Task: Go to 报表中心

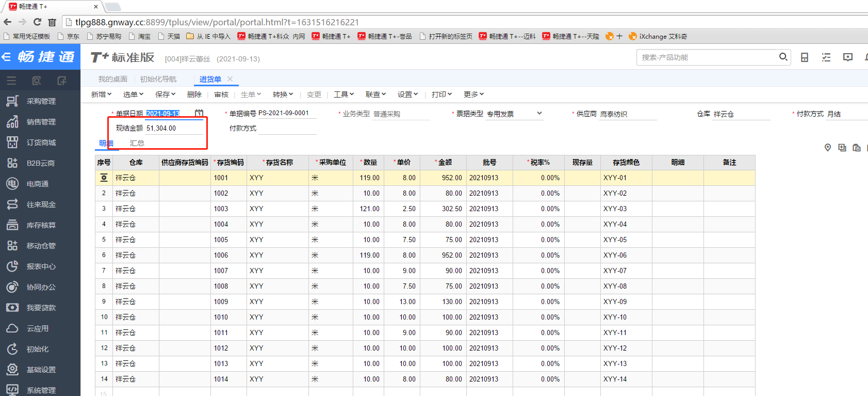Action: pos(40,266)
